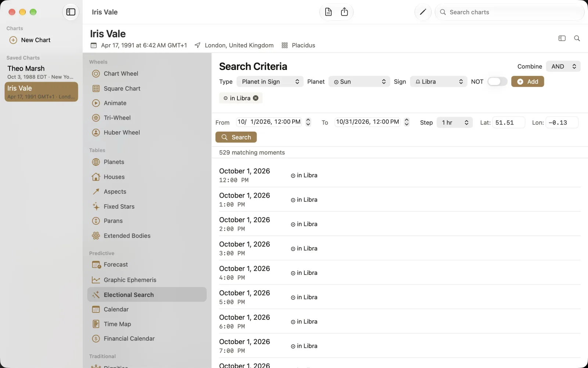Screen dimensions: 588x368
Task: Click the Aspects arrow icon
Action: (x=96, y=192)
